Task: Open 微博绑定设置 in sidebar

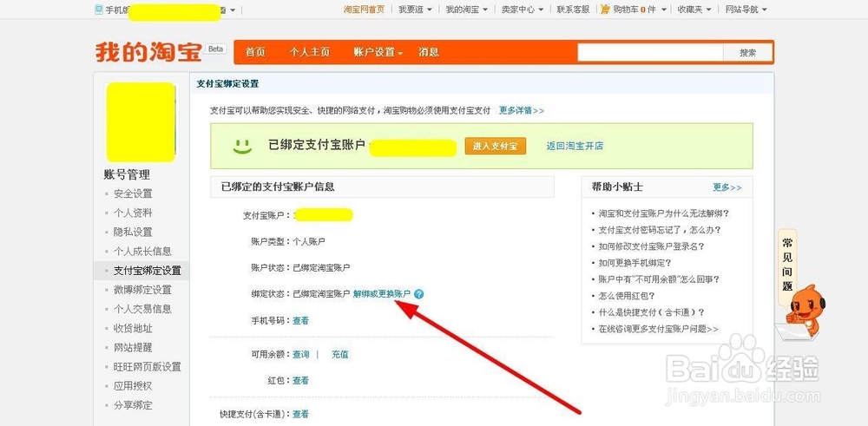Action: click(x=143, y=289)
